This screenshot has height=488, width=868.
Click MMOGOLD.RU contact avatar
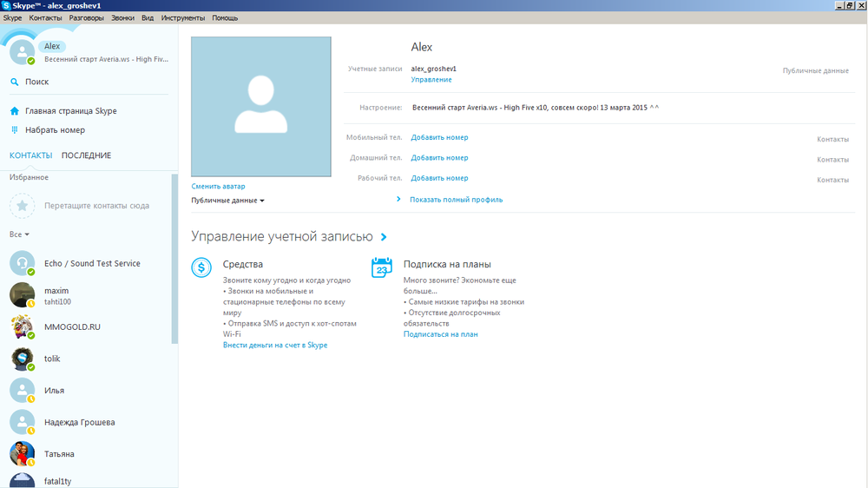[22, 327]
